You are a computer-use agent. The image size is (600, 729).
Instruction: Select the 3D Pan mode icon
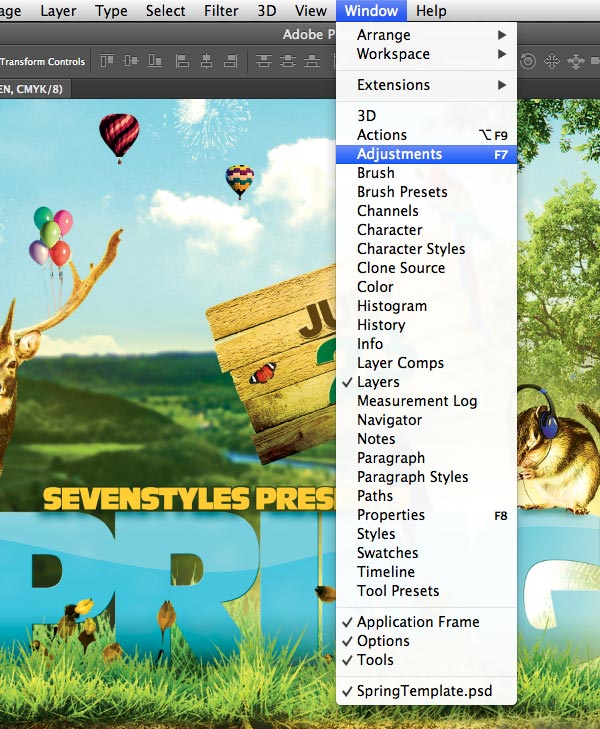(552, 61)
